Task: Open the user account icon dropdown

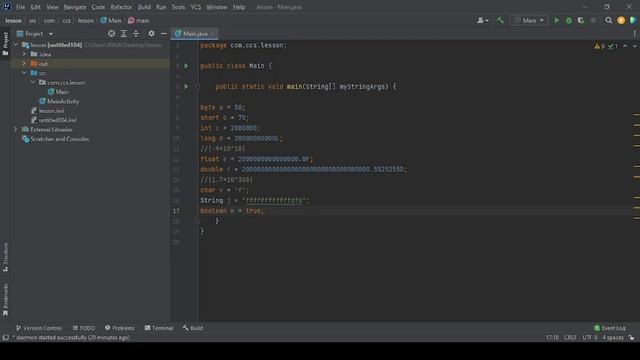Action: coord(482,20)
